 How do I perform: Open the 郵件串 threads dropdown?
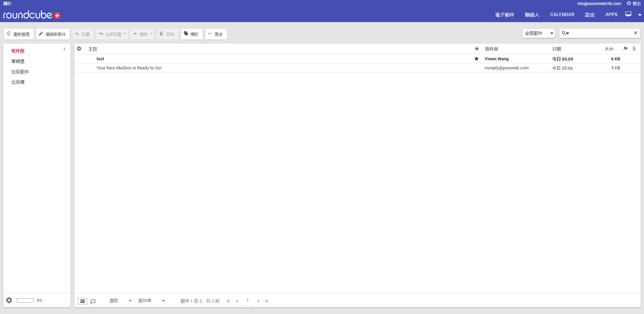[x=151, y=301]
